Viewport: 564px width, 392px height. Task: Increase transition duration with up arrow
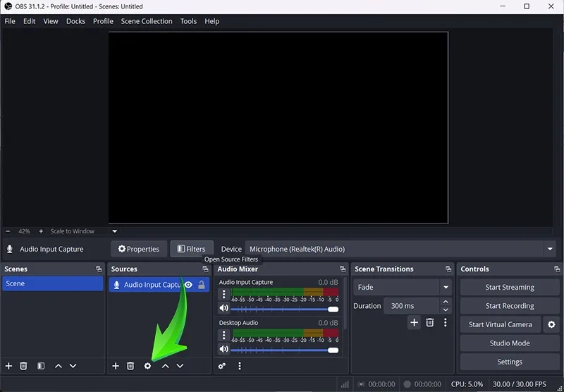click(x=446, y=302)
